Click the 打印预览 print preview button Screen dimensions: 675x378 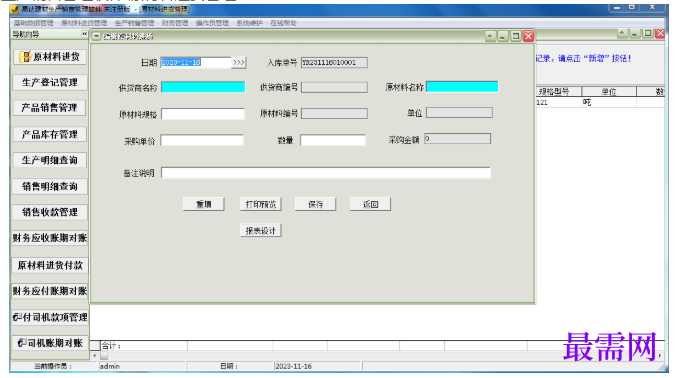260,204
